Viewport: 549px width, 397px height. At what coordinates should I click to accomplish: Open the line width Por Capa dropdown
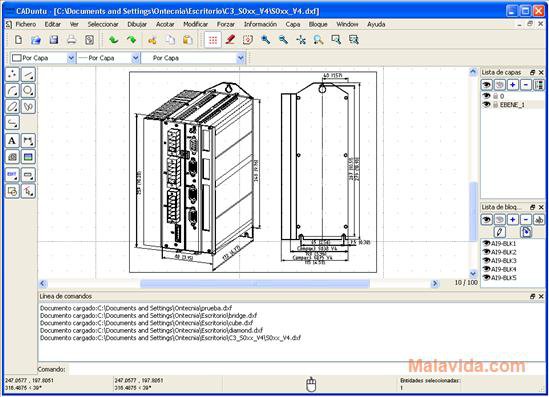pos(109,58)
